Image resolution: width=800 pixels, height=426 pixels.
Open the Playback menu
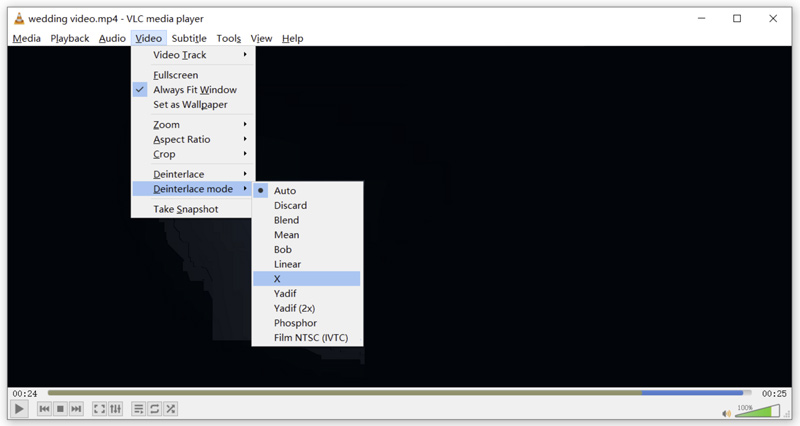(x=69, y=38)
